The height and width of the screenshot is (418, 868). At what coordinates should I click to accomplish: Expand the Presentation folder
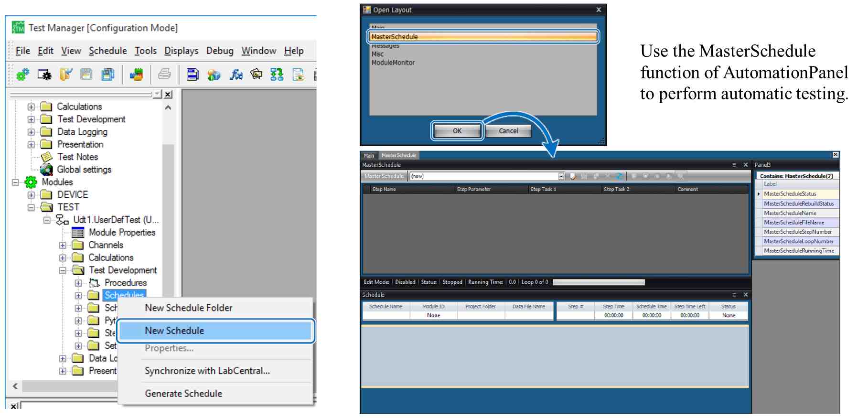point(31,144)
